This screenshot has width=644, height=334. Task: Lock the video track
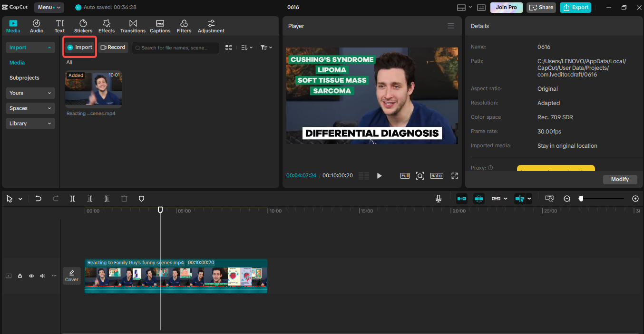pos(20,276)
